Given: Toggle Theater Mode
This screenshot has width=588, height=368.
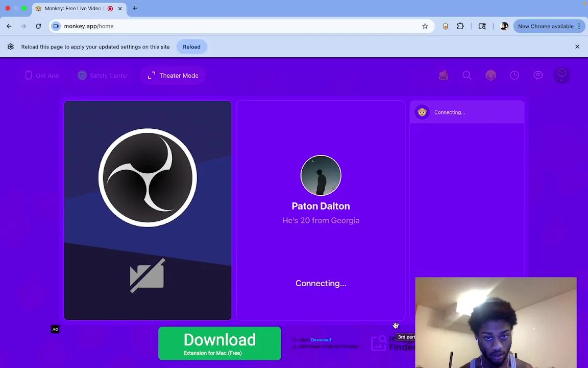Looking at the screenshot, I should pyautogui.click(x=173, y=76).
